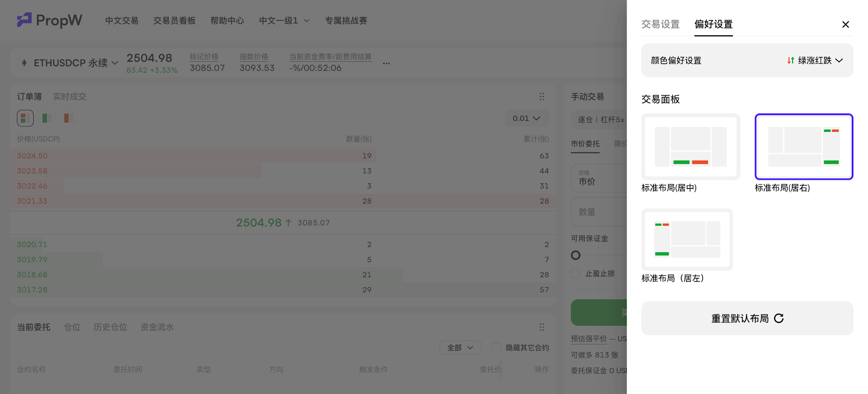Open the color preference dropdown
868x394 pixels.
(815, 60)
